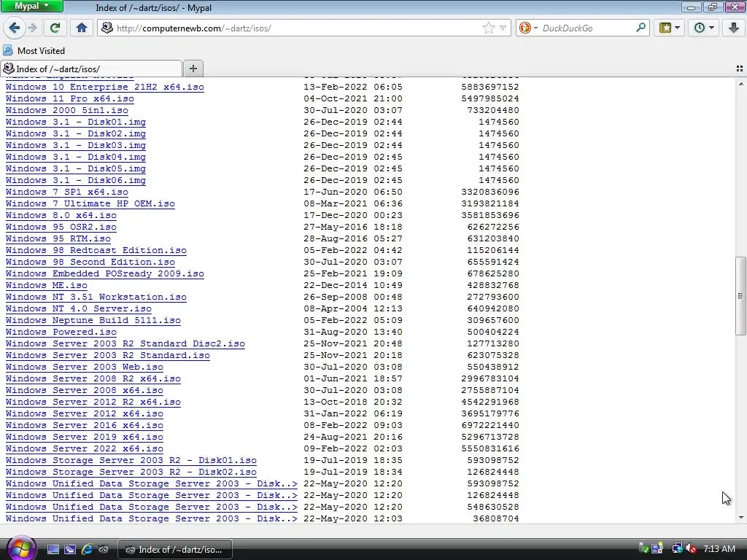Viewport: 747px width, 560px height.
Task: Open Windows Storage Server 2003 R2 - Disk02.iso
Action: click(131, 472)
